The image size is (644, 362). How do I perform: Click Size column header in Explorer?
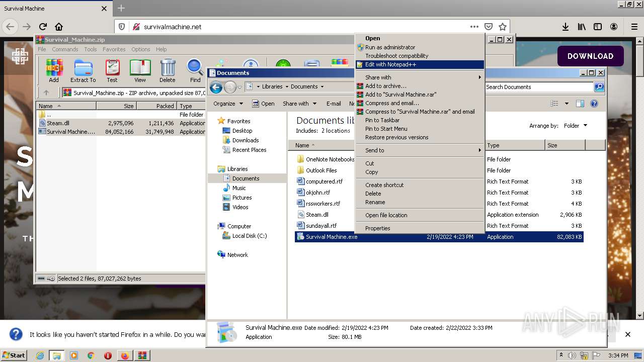pos(565,145)
